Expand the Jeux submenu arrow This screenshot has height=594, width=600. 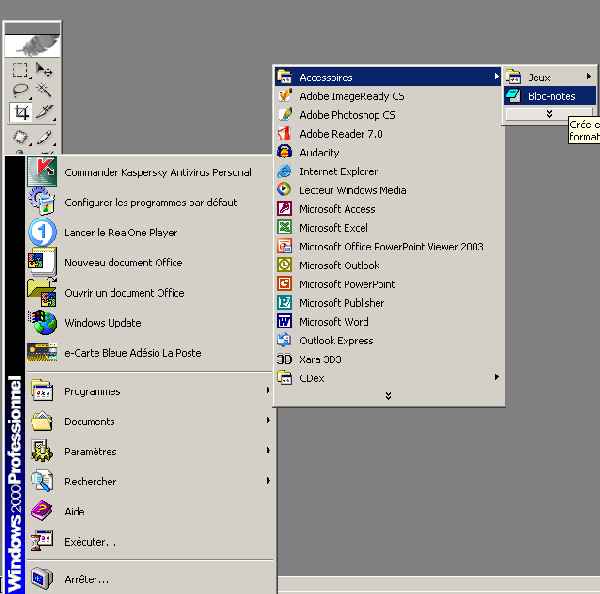[589, 77]
